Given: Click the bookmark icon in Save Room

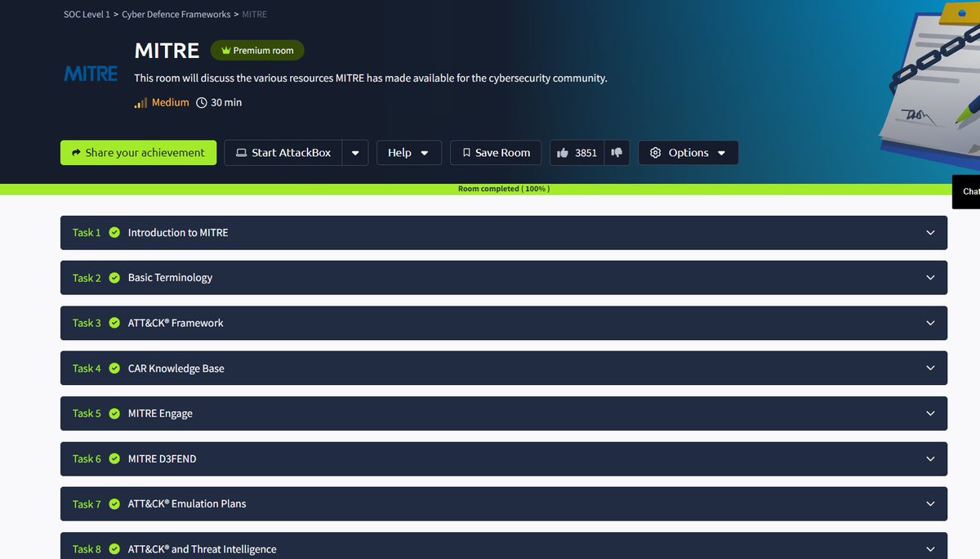Looking at the screenshot, I should tap(466, 153).
